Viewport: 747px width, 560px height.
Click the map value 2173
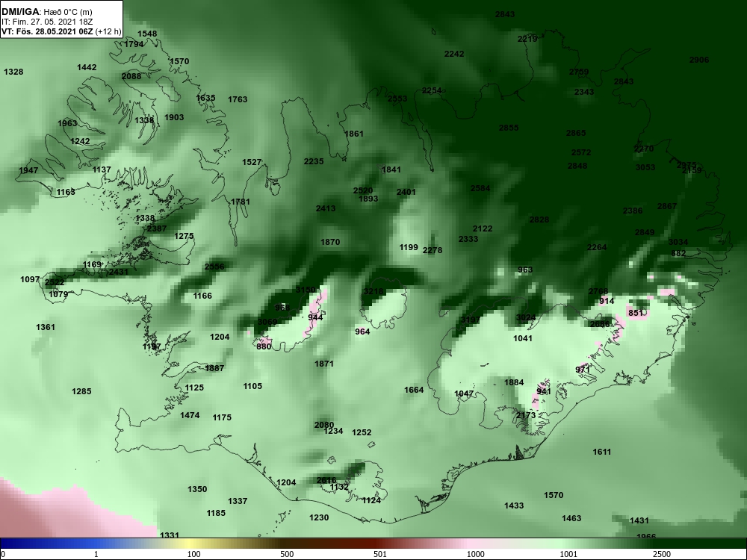[x=526, y=416]
